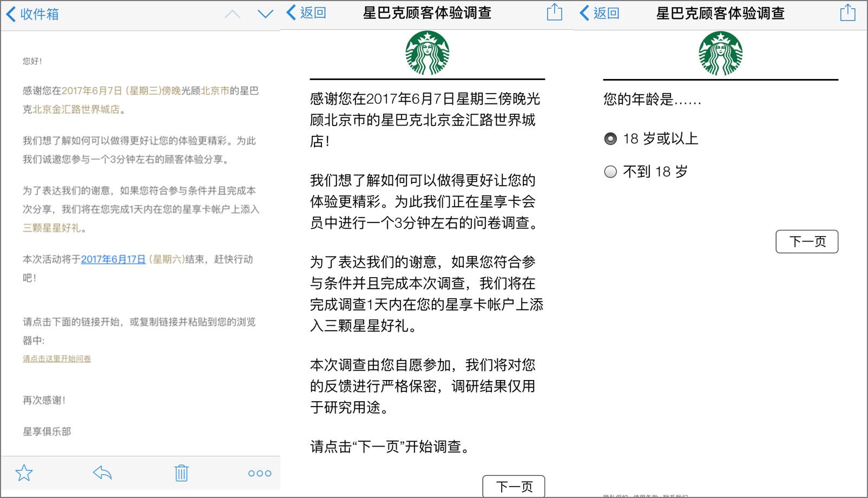The width and height of the screenshot is (868, 498).
Task: Tap 北京金汇路世界城店 store name in email
Action: tap(76, 109)
